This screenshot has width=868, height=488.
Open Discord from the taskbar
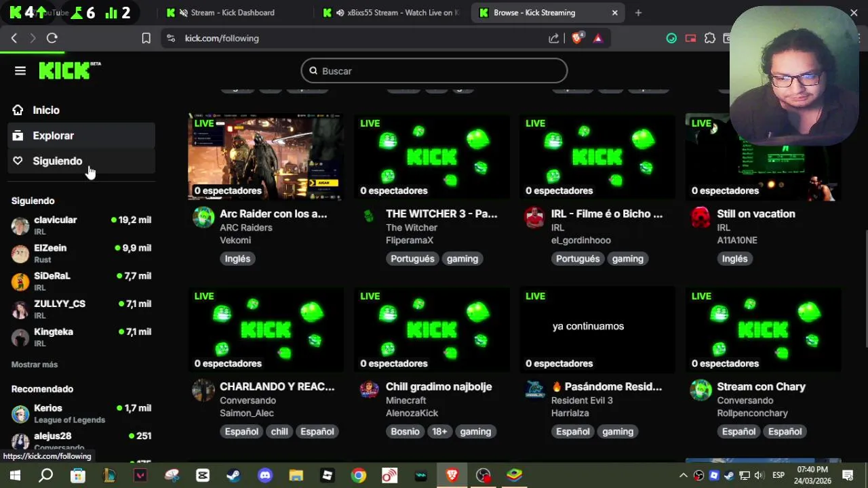coord(264,475)
